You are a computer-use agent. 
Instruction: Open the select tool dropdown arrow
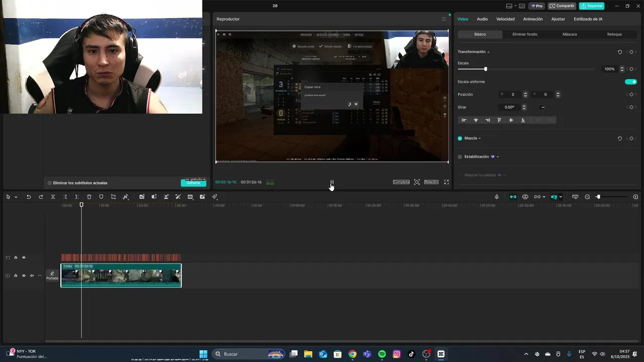[x=16, y=197]
